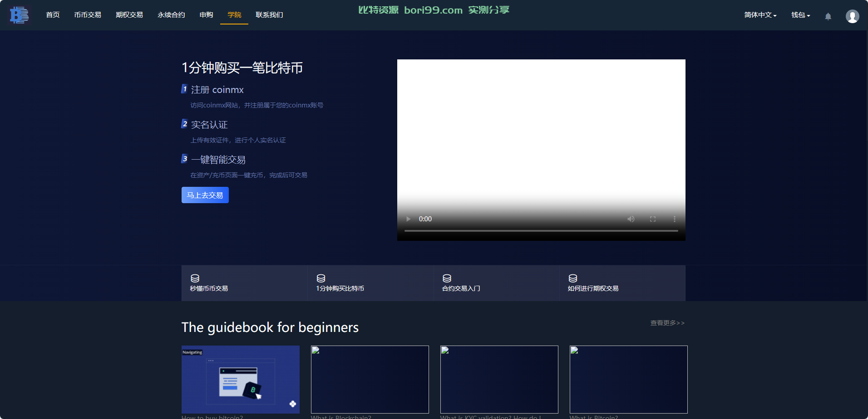
Task: Open 永续合约 menu item
Action: [171, 15]
